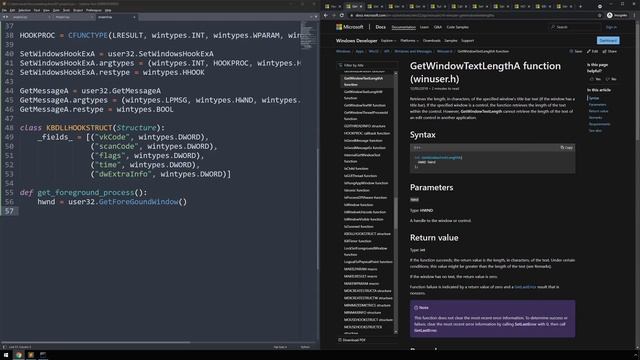Open Sublime Edit menu

coord(12,10)
